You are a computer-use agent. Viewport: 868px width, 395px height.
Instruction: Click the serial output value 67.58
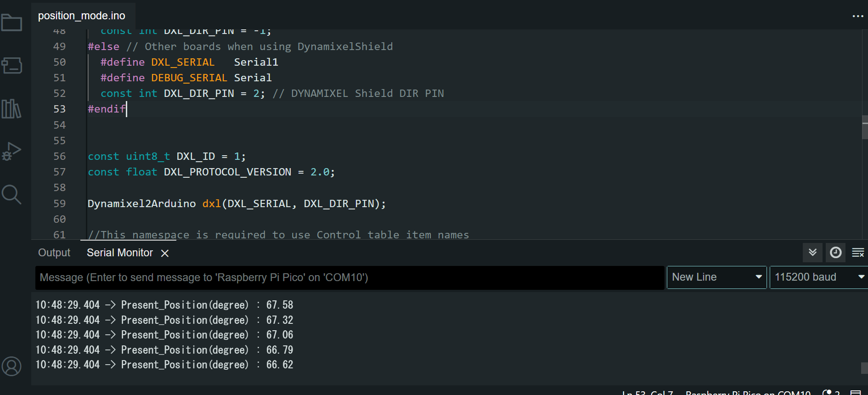coord(280,305)
